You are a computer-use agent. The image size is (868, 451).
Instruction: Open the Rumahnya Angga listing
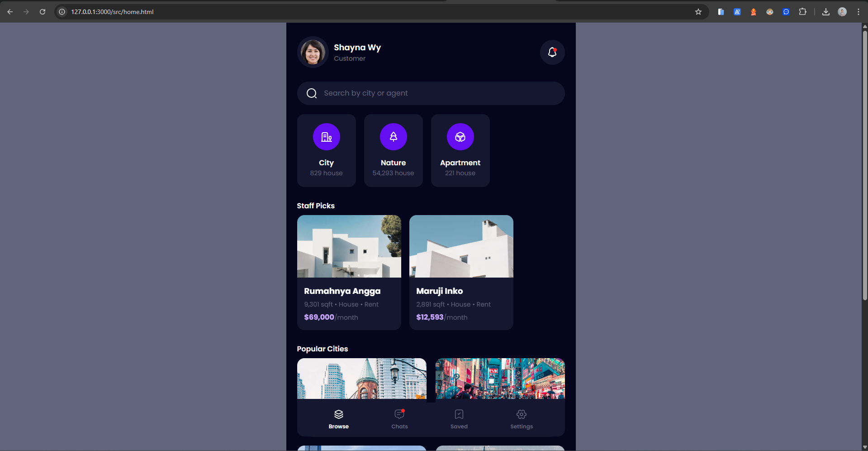tap(349, 272)
